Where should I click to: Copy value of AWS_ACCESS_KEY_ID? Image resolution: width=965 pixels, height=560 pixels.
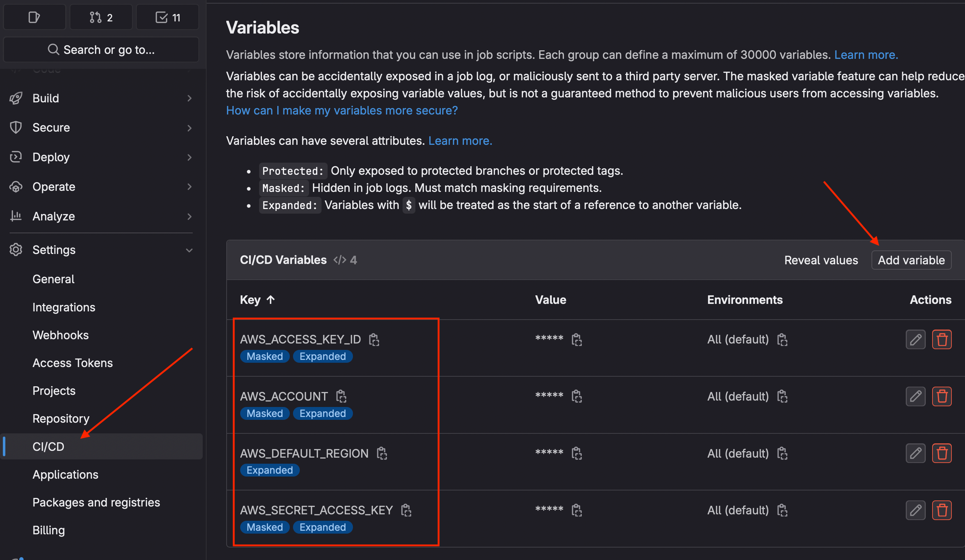[x=576, y=340]
